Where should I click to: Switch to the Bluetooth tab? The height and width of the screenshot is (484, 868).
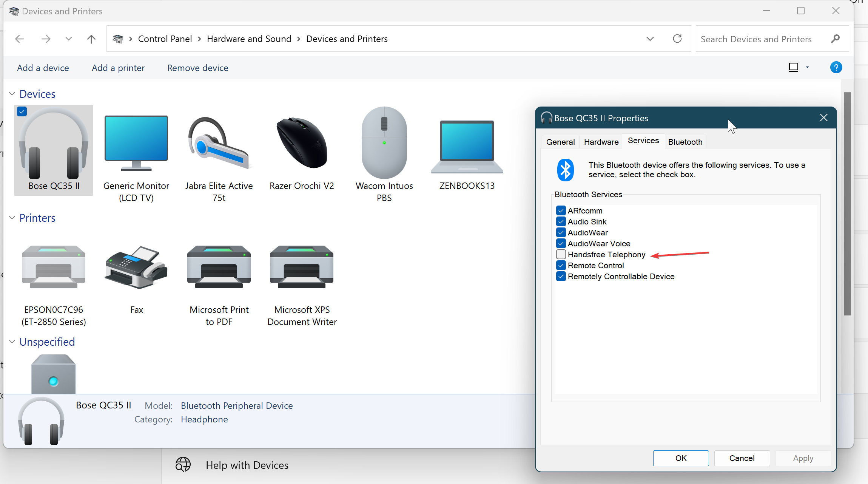tap(685, 142)
